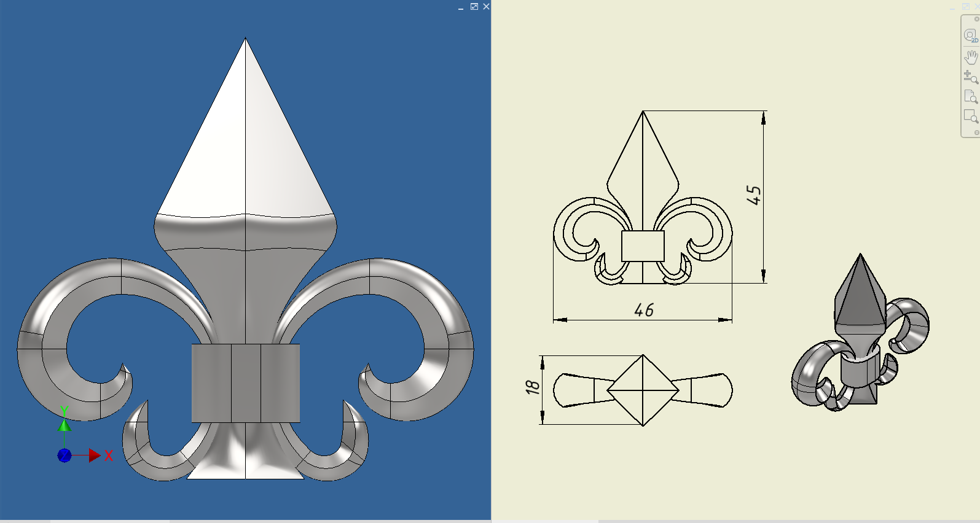The image size is (980, 523).
Task: Select the 46 width dimension text
Action: (x=644, y=310)
